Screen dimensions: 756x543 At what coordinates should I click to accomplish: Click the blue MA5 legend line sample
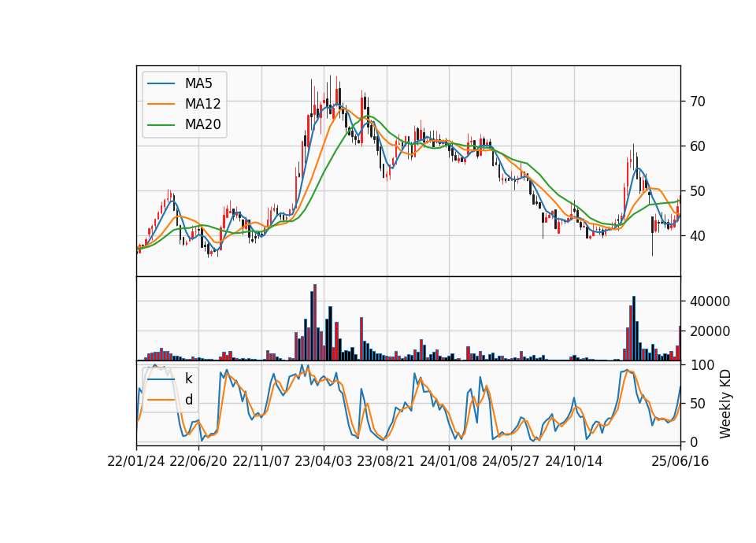161,84
